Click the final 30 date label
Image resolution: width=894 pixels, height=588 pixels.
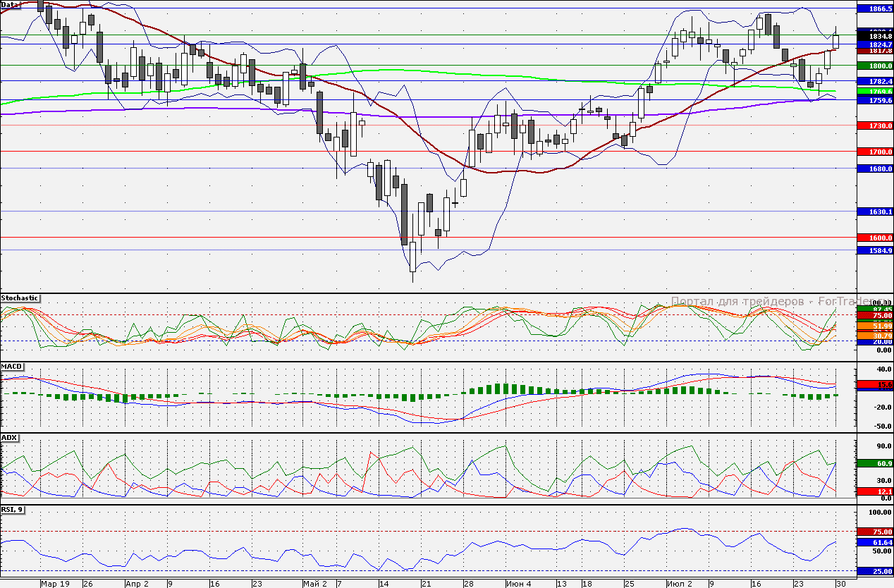coord(840,584)
